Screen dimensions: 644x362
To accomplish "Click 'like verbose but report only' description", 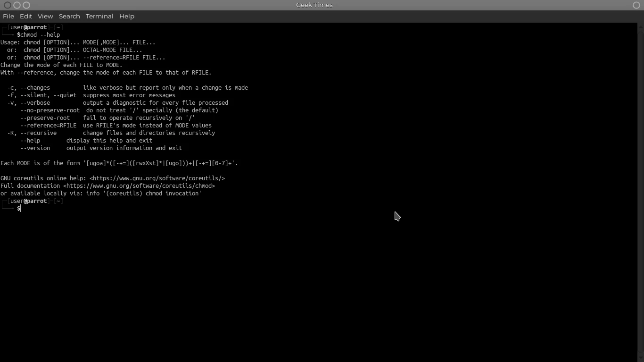I will 165,88.
